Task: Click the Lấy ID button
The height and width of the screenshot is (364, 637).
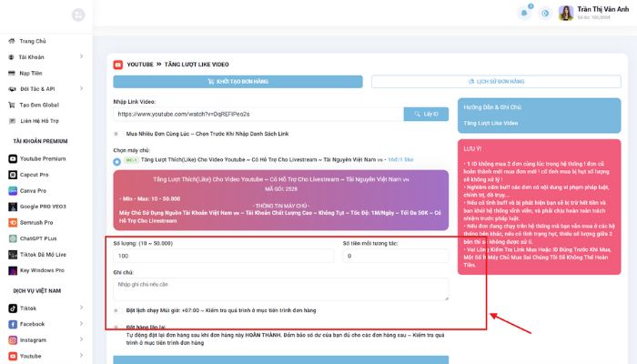Action: click(x=426, y=114)
